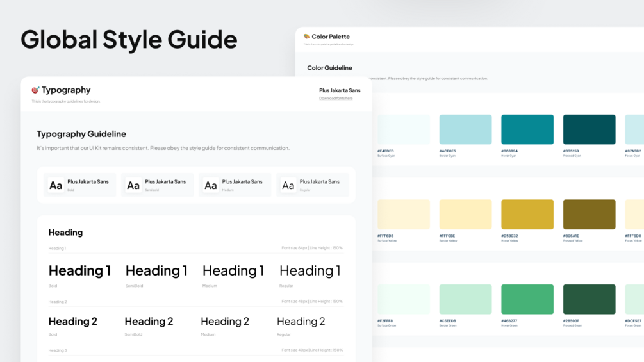Click the 'Typography Guideline' heading
Image resolution: width=644 pixels, height=362 pixels.
[x=81, y=134]
